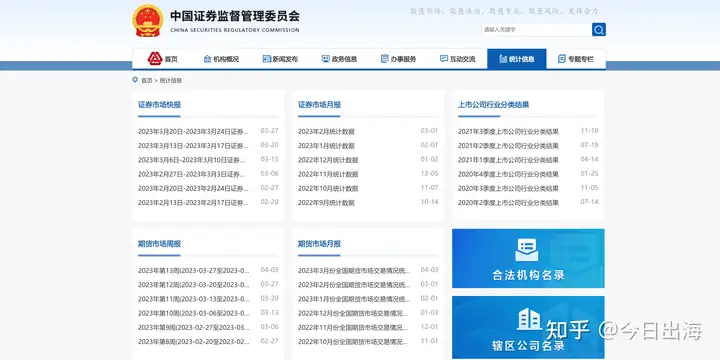Click the 新闻发布 newspaper icon
This screenshot has height=360, width=720.
(266, 59)
